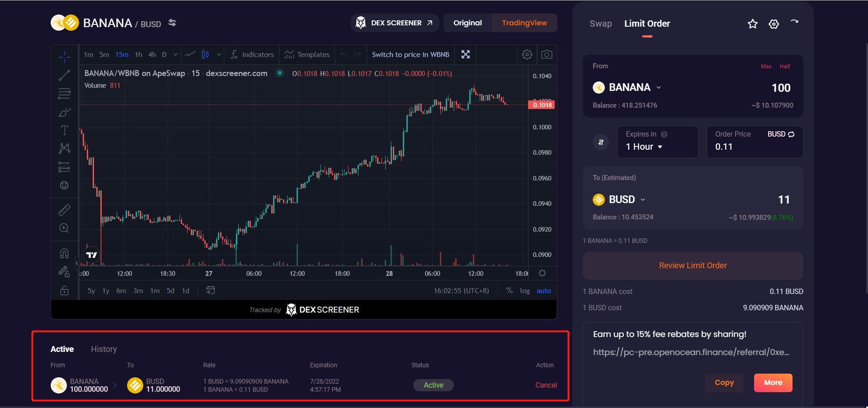Redo the last chart action
The width and height of the screenshot is (868, 408).
(x=358, y=55)
